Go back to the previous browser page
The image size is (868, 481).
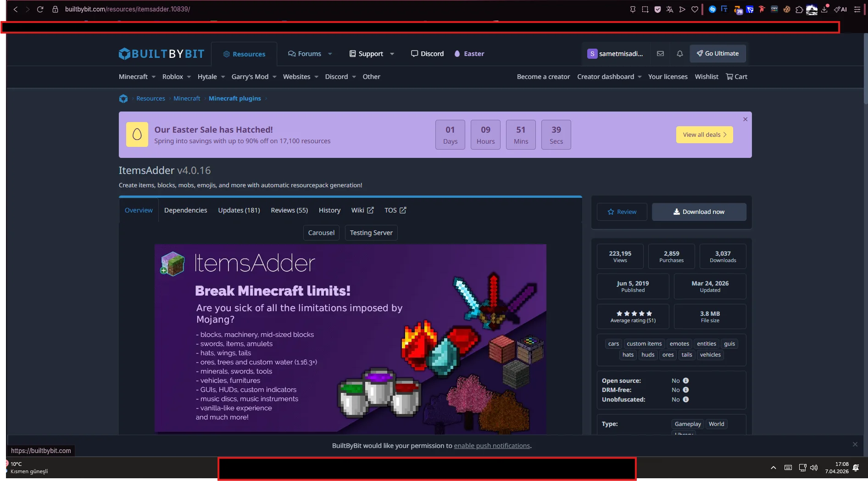click(16, 9)
